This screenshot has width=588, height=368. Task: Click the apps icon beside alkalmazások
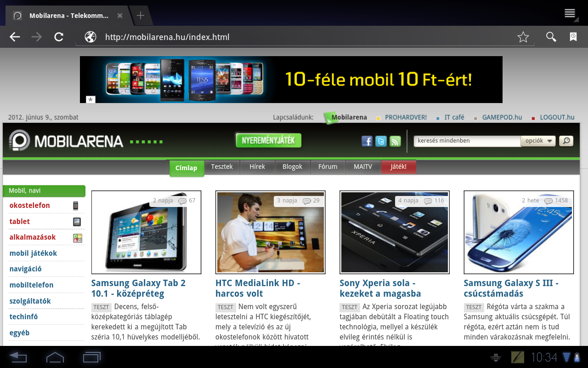click(78, 238)
